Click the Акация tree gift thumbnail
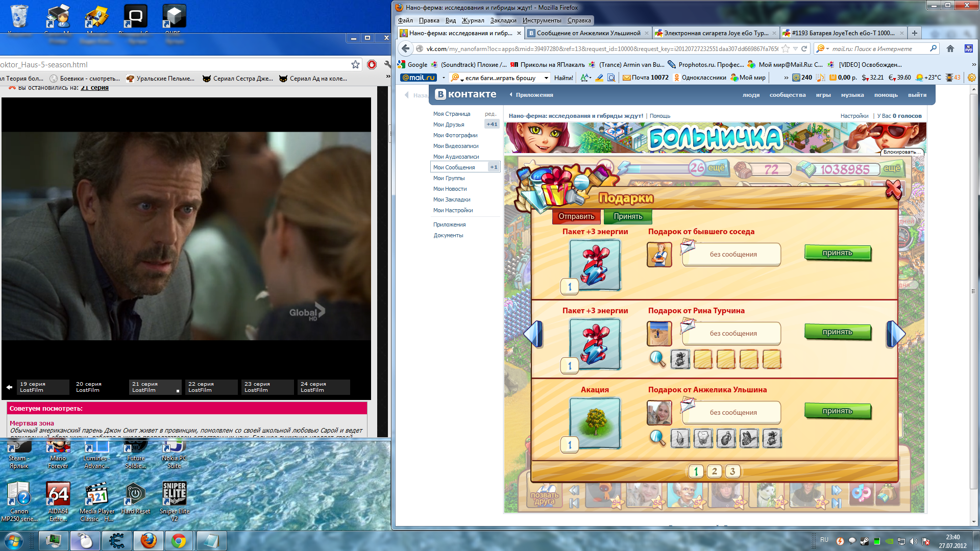Viewport: 980px width, 551px height. coord(595,423)
